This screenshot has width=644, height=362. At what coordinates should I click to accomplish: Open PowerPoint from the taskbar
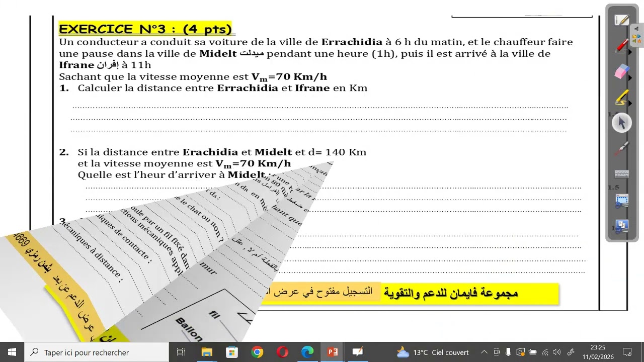click(333, 352)
